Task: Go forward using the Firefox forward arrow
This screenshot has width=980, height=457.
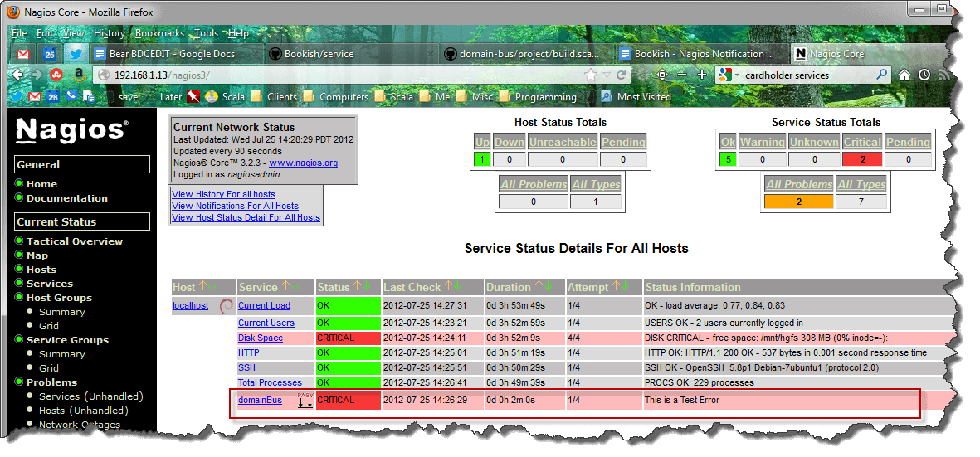Action: 37,75
